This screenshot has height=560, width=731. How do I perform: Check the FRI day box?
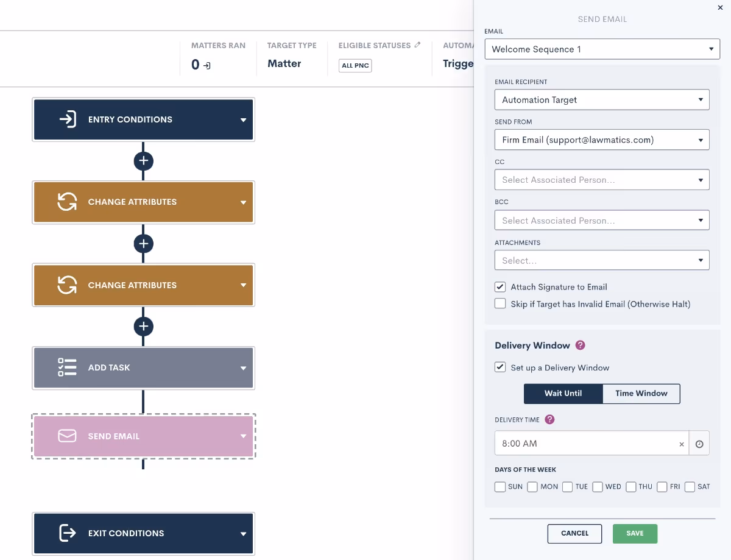tap(662, 487)
